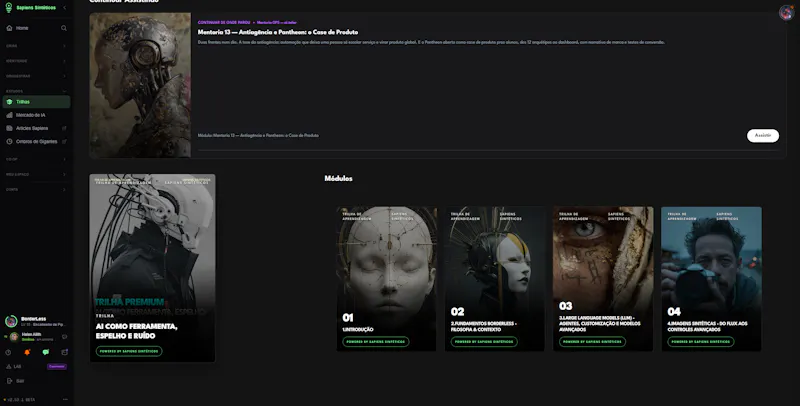
Task: Click the badge on the 02 Fundamentos card
Action: [x=484, y=342]
